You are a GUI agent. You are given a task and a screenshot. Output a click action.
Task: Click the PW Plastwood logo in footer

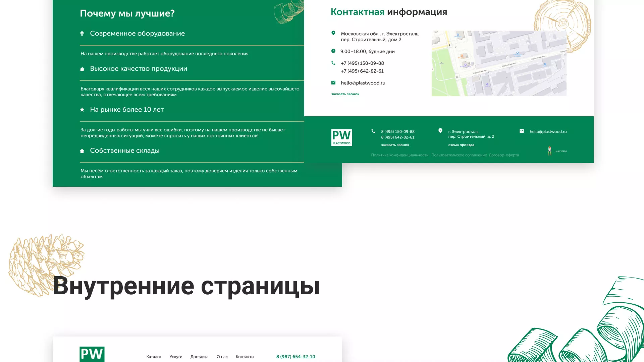point(341,137)
